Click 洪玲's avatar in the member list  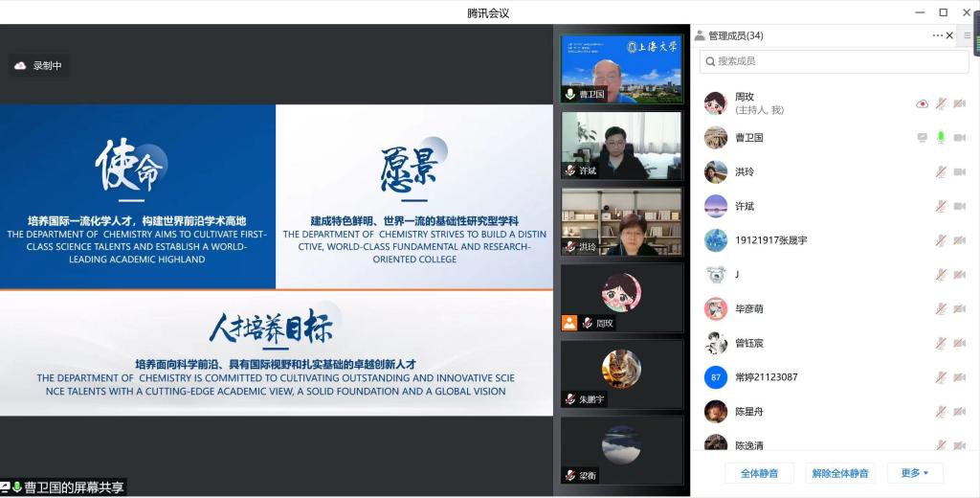coord(715,171)
